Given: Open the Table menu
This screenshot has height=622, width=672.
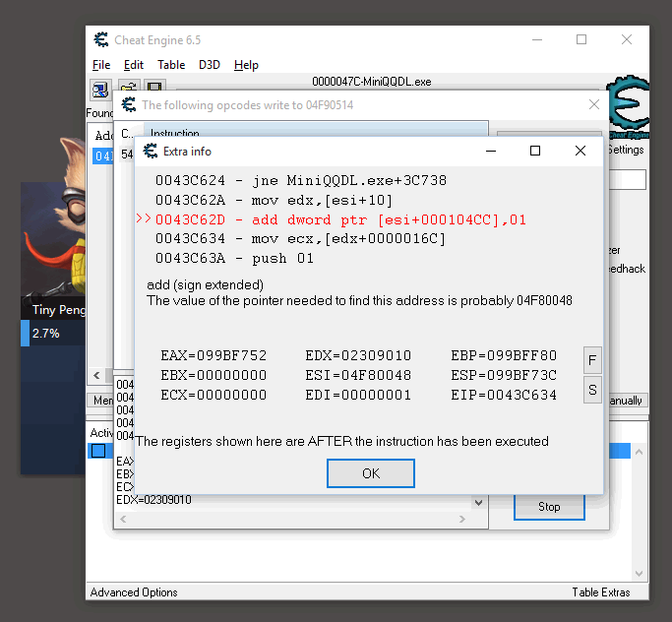Looking at the screenshot, I should tap(171, 65).
